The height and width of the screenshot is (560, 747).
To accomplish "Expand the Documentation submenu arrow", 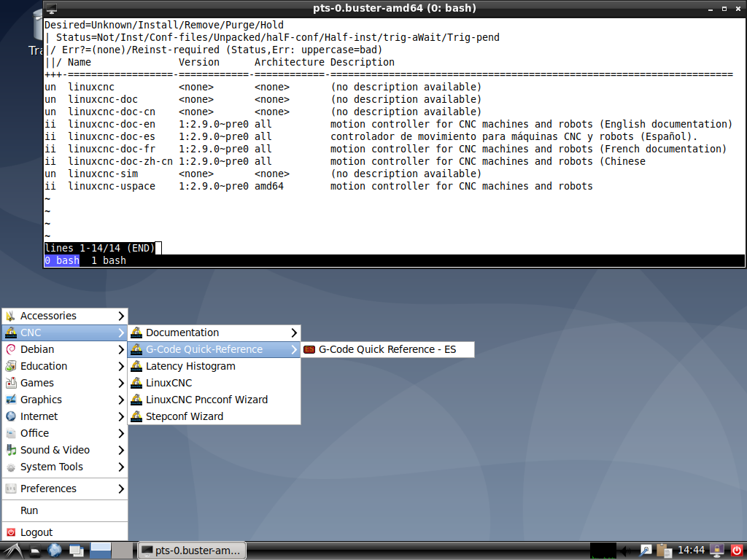I will pyautogui.click(x=294, y=332).
